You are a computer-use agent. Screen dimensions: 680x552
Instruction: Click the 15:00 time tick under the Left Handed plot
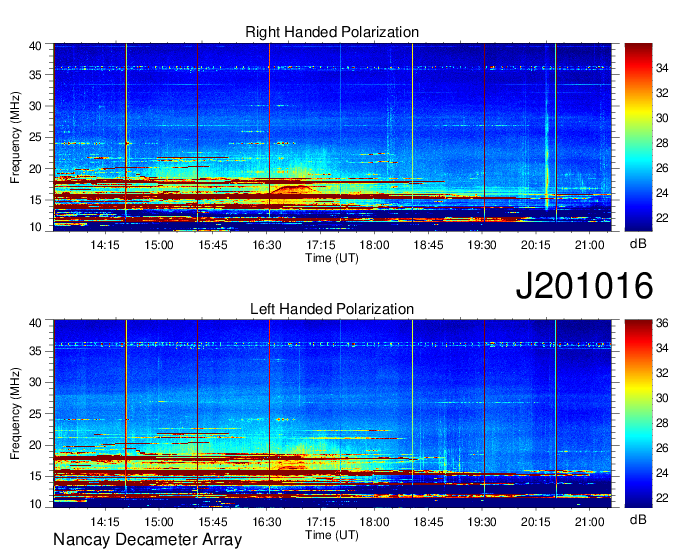159,522
